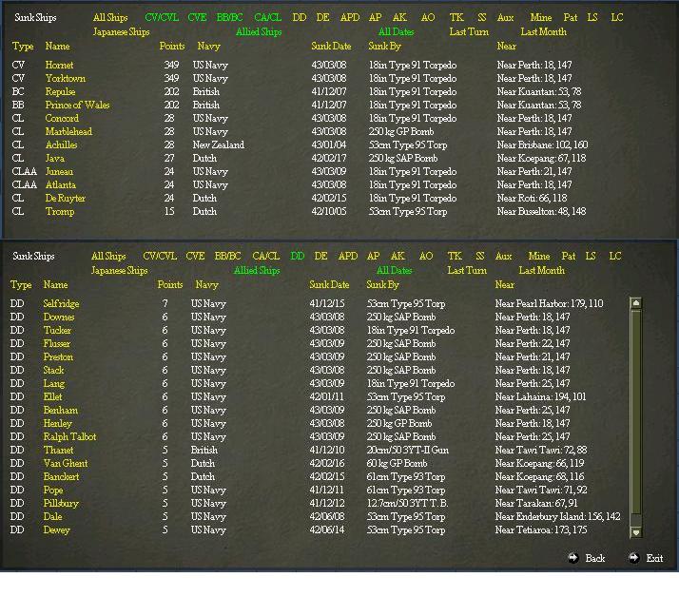Select All Ships filter in bottom panel
The image size is (679, 616).
(x=108, y=257)
